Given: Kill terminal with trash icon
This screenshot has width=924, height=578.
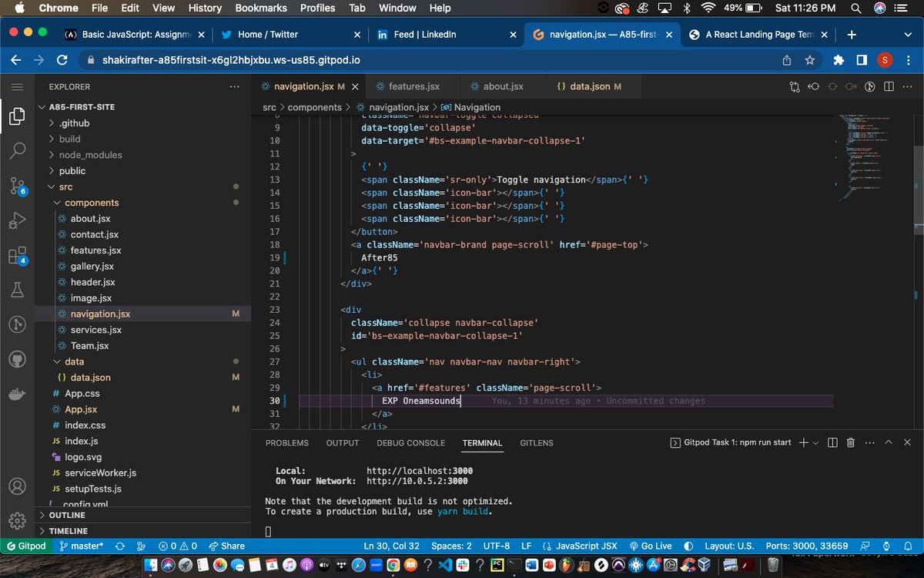Looking at the screenshot, I should 851,442.
